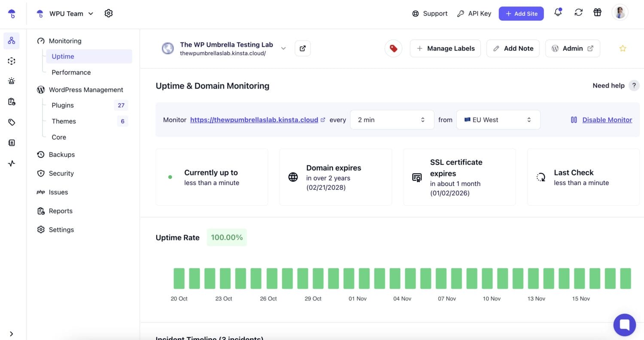Image resolution: width=644 pixels, height=340 pixels.
Task: Open the user profile avatar
Action: pos(620,13)
